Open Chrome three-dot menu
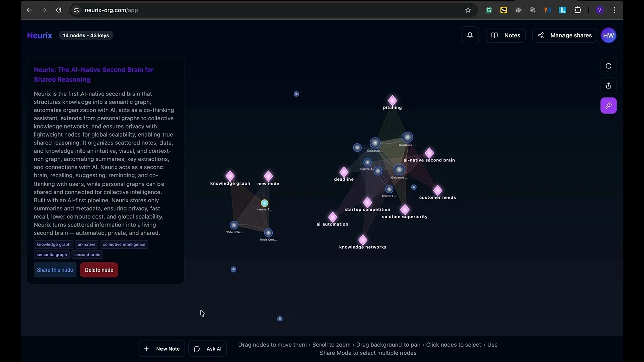 click(614, 10)
